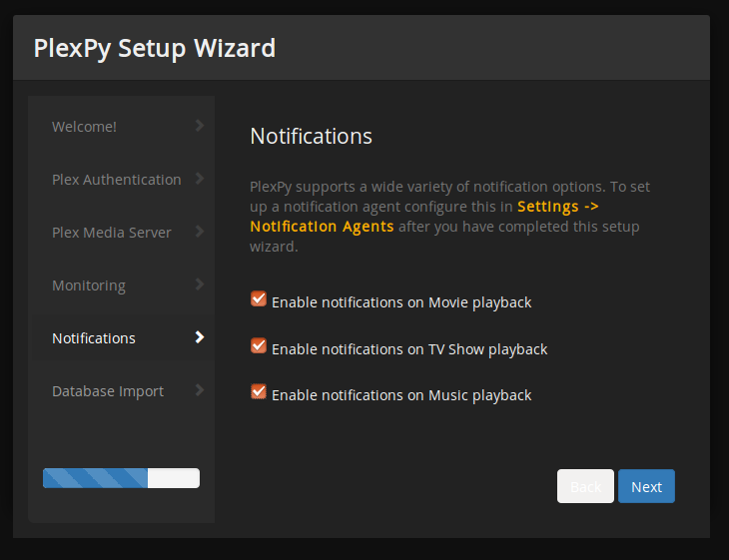Disable notifications on Music playback checkbox
The image size is (729, 560).
[x=259, y=391]
